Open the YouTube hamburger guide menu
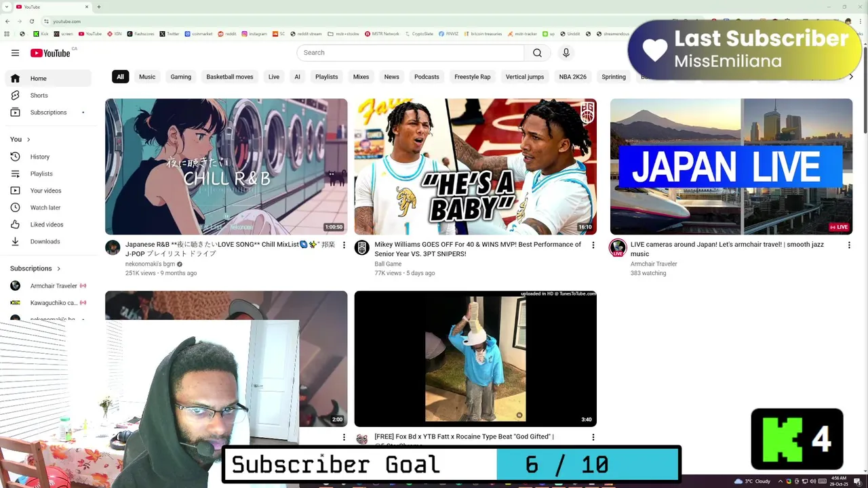This screenshot has height=488, width=868. coord(15,53)
